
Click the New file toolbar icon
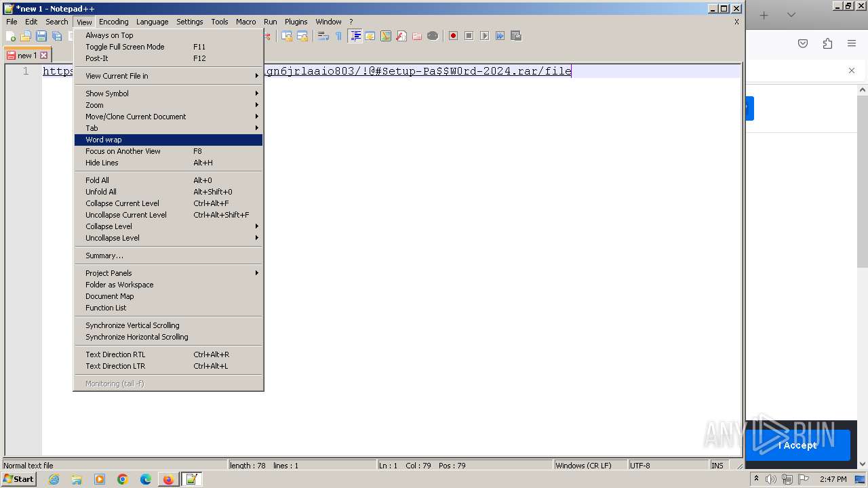tap(11, 36)
